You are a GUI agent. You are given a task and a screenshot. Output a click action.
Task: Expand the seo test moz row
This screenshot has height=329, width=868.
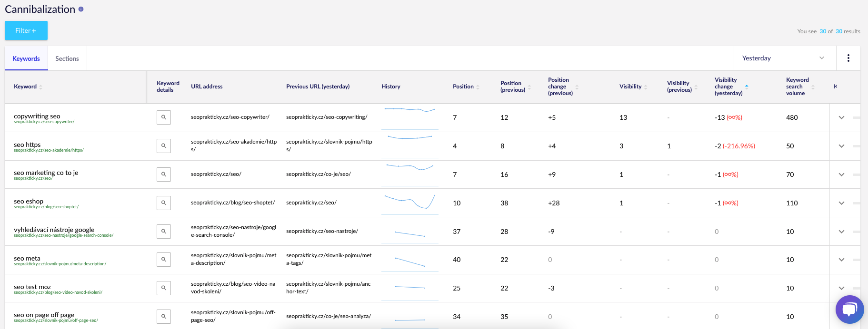[841, 288]
